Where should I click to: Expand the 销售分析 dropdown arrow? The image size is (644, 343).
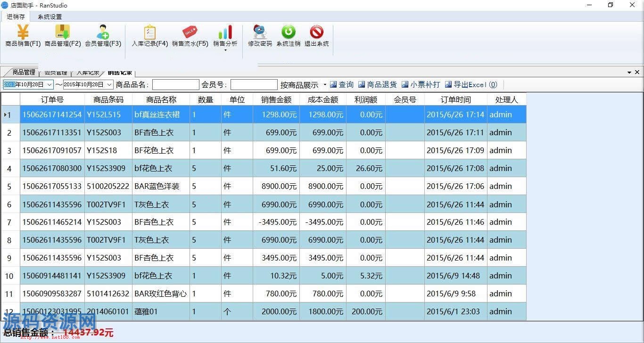pyautogui.click(x=225, y=50)
